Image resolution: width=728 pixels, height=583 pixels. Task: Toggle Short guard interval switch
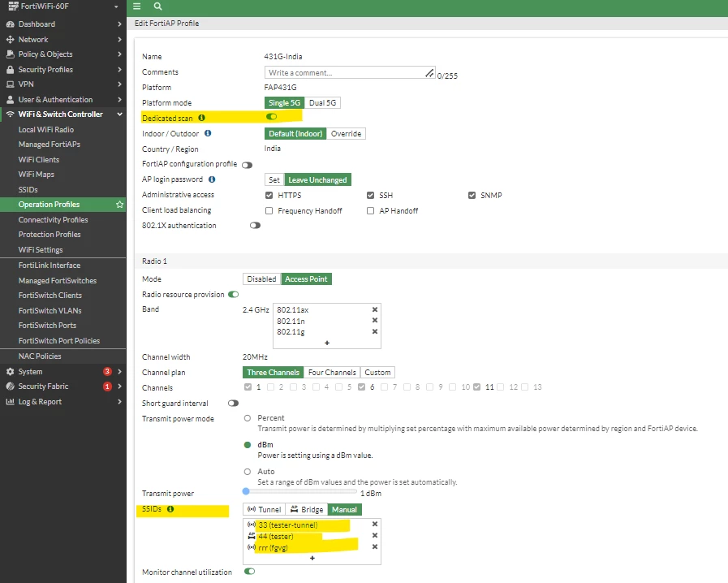234,404
